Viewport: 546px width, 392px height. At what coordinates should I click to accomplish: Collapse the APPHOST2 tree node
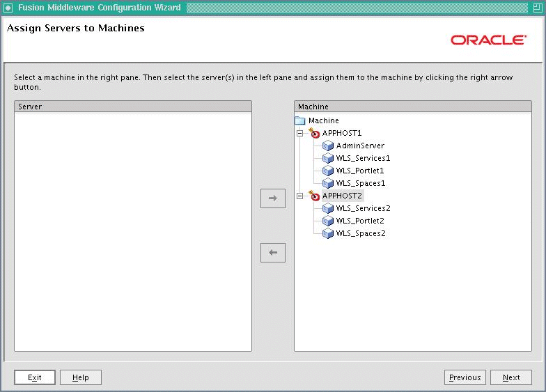tap(299, 196)
